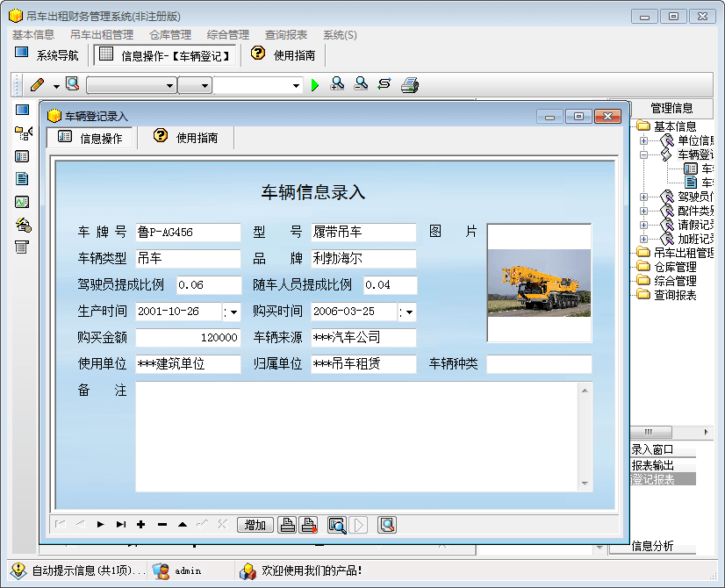Click the chart icon in the left sidebar

click(x=22, y=202)
